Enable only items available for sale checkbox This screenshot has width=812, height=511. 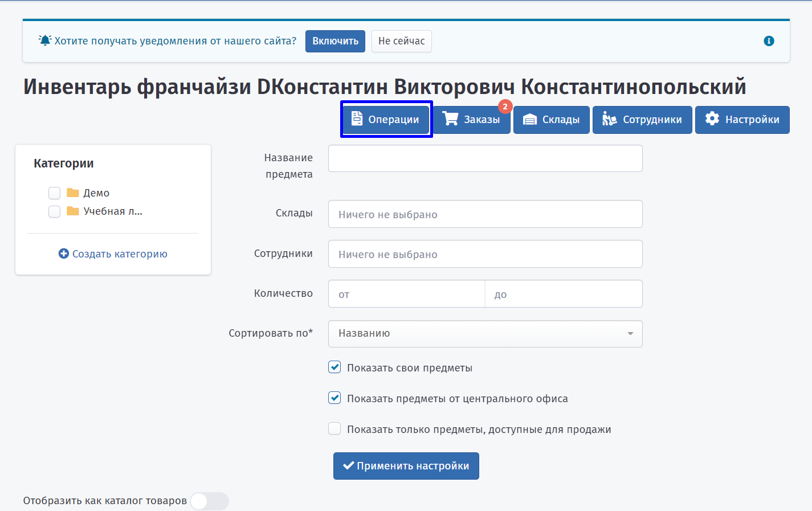pos(334,429)
